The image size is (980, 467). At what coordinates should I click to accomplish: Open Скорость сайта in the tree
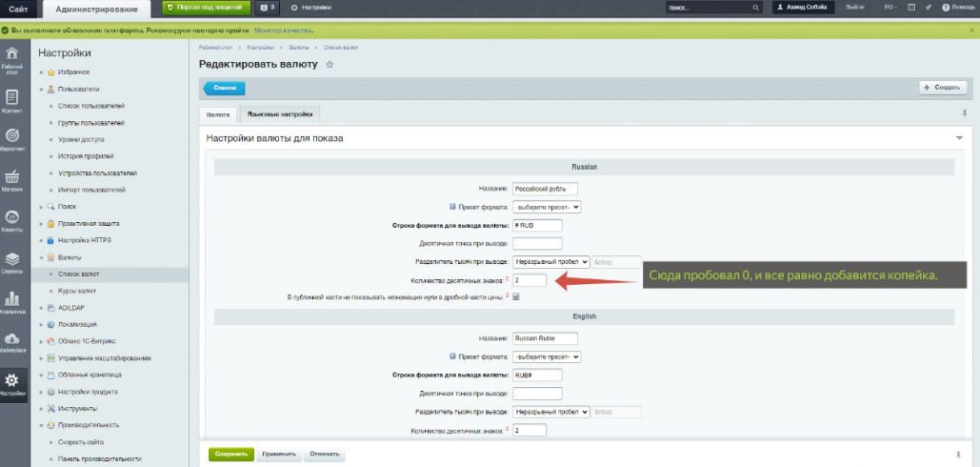coord(81,442)
